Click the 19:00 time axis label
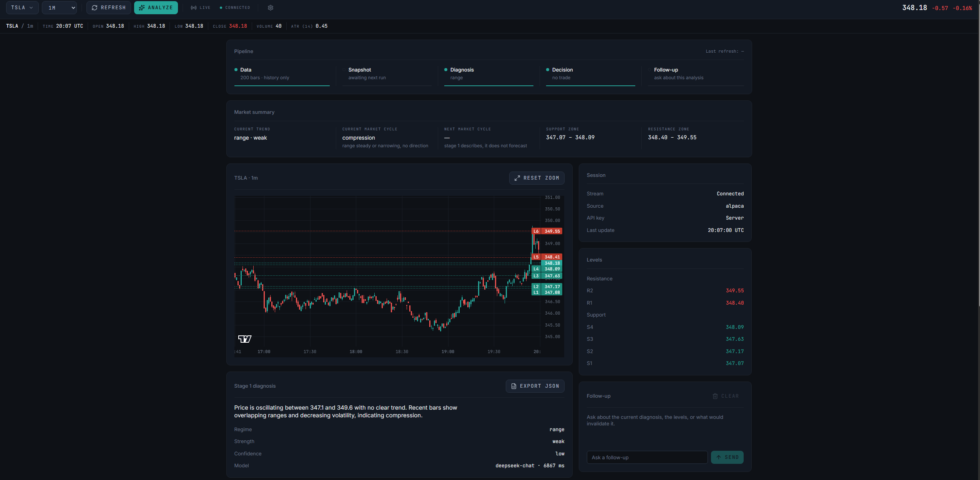The width and height of the screenshot is (980, 480). click(x=448, y=352)
